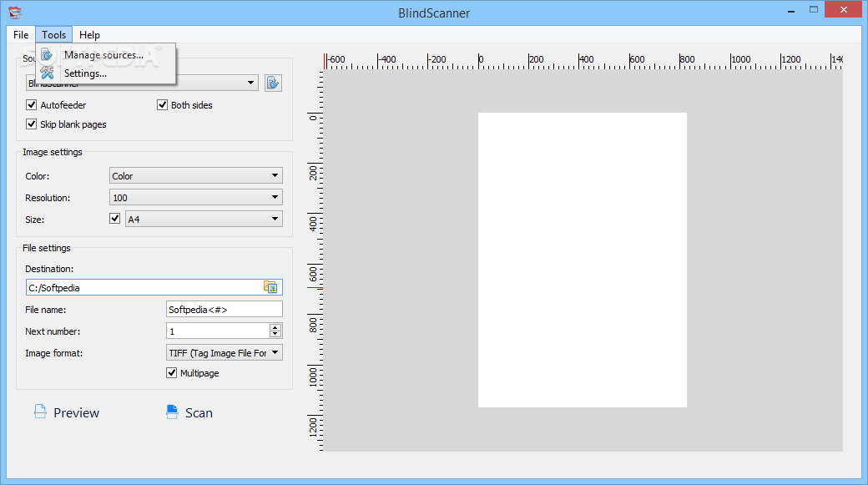Open the Help menu
Image resolution: width=868 pixels, height=485 pixels.
(89, 35)
